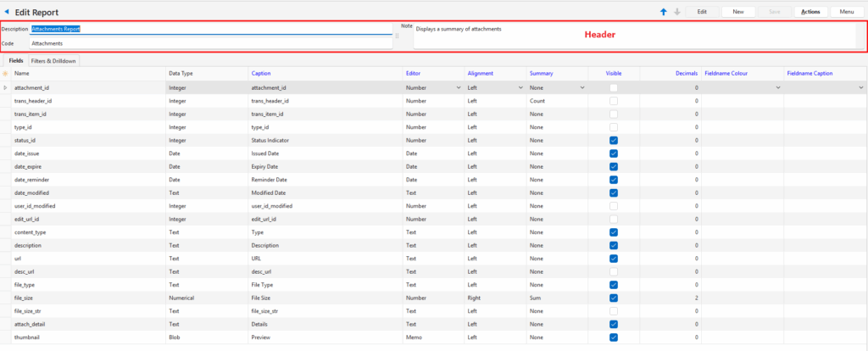Click the Menu button
The width and height of the screenshot is (868, 351).
pyautogui.click(x=847, y=12)
